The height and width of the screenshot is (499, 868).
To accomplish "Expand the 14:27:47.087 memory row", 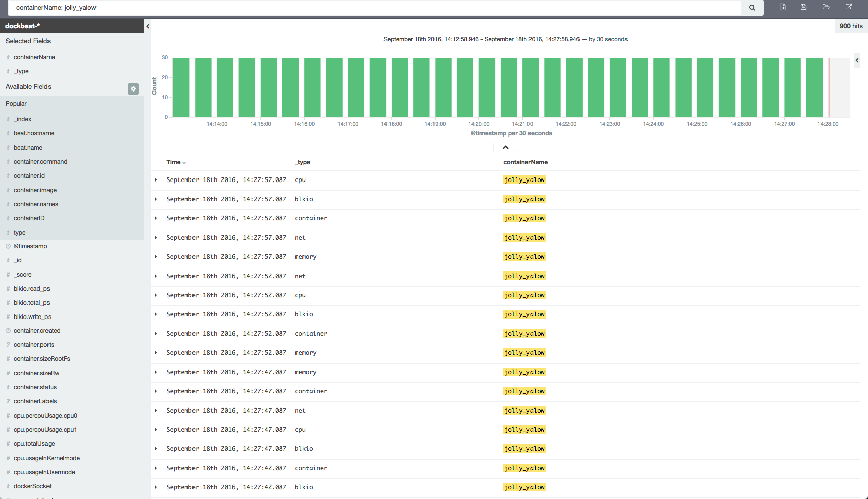I will coord(156,372).
